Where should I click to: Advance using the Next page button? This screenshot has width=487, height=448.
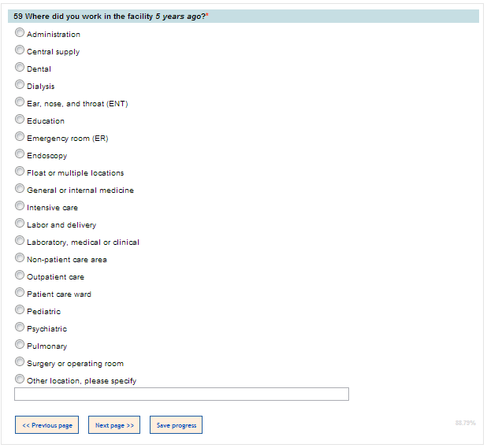(113, 425)
